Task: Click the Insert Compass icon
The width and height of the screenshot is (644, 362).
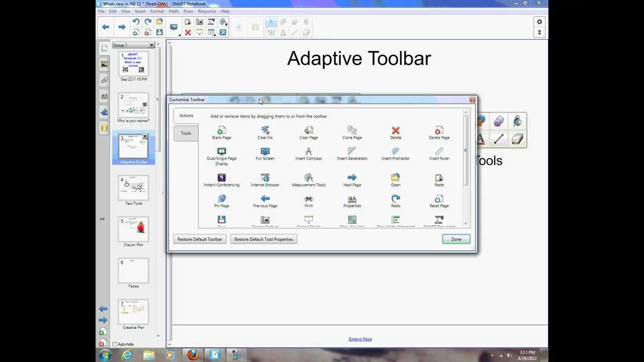Action: tap(308, 151)
